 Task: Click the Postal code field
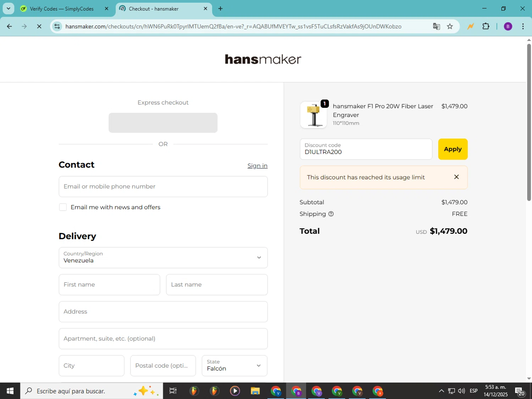click(163, 366)
